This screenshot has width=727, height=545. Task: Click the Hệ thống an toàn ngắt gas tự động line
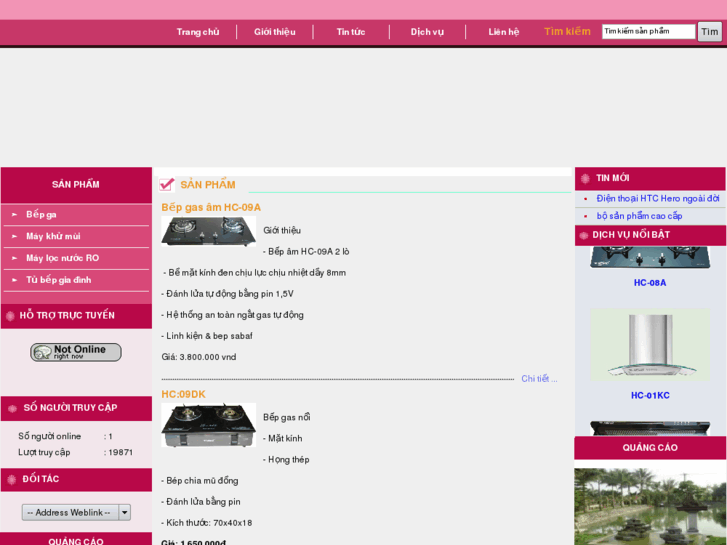232,315
